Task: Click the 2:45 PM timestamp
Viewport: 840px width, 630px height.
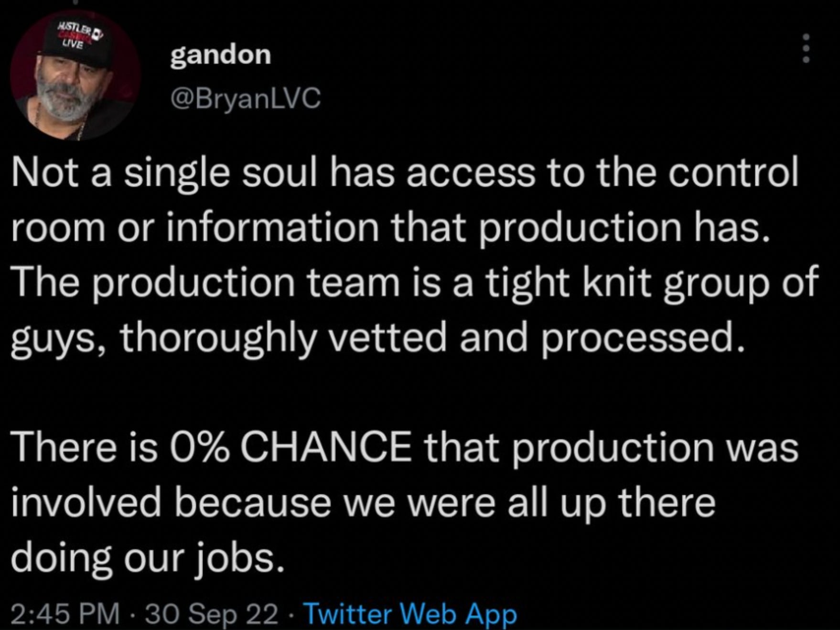Action: (65, 613)
